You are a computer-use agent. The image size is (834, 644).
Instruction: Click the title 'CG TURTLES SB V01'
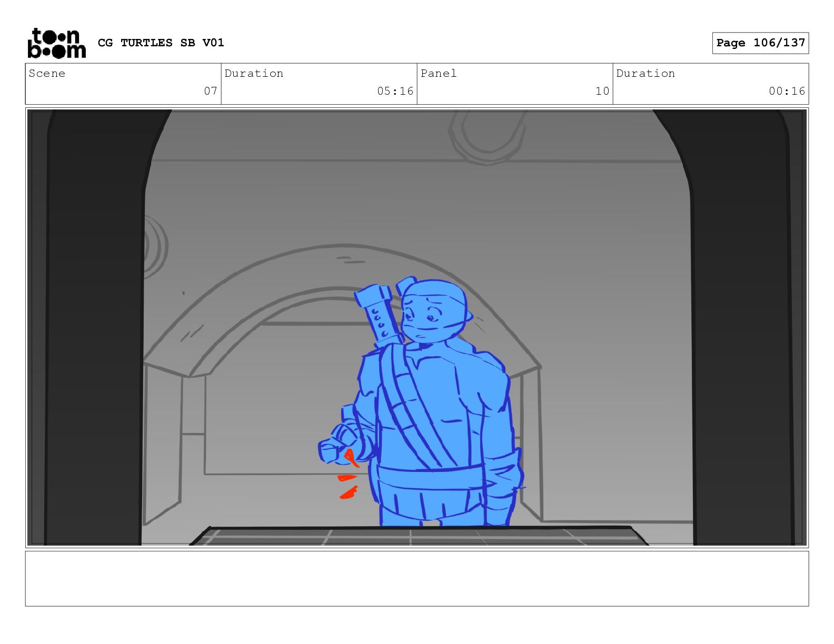coord(161,43)
